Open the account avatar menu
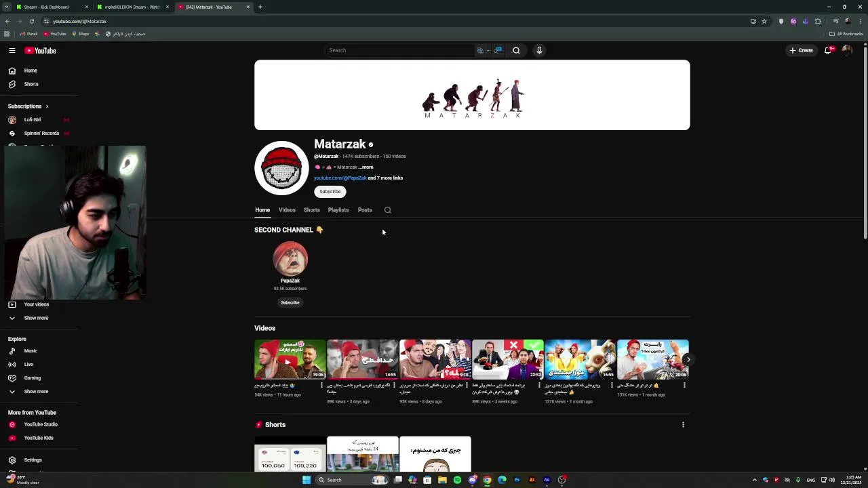868x488 pixels. pyautogui.click(x=847, y=50)
